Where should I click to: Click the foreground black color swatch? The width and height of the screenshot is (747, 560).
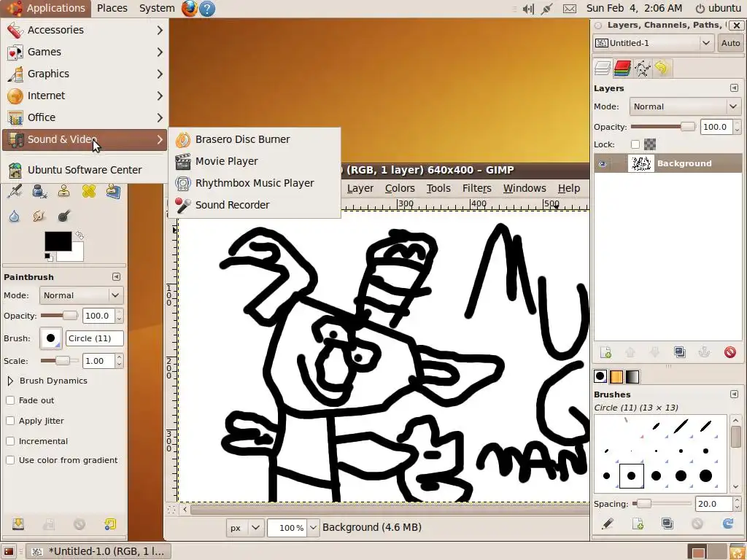coord(57,241)
